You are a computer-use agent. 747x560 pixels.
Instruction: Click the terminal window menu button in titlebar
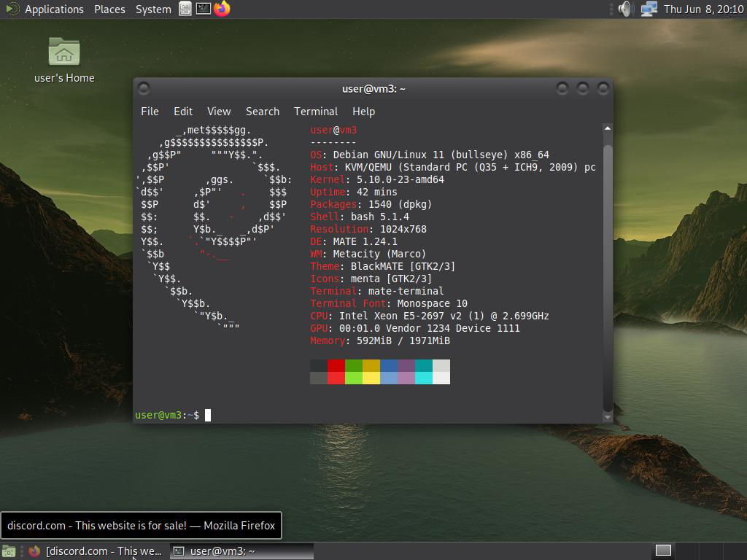(144, 88)
